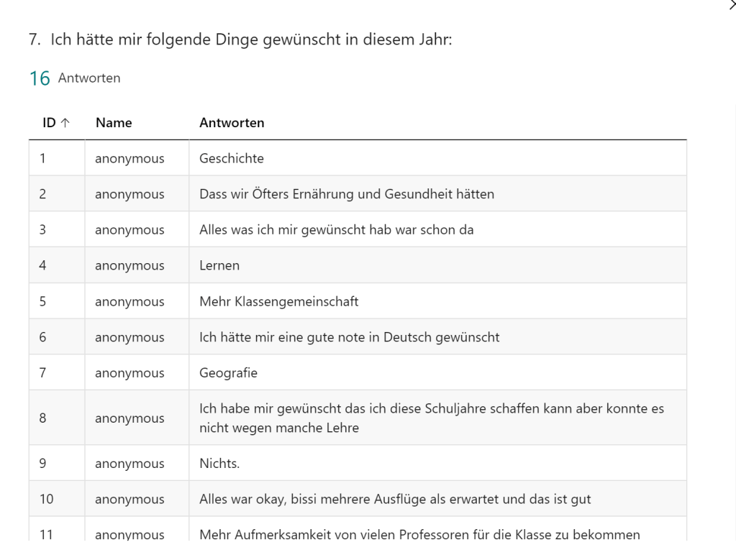Viewport: 736px width, 560px height.
Task: Select the 'Lernen' answer cell
Action: [219, 265]
